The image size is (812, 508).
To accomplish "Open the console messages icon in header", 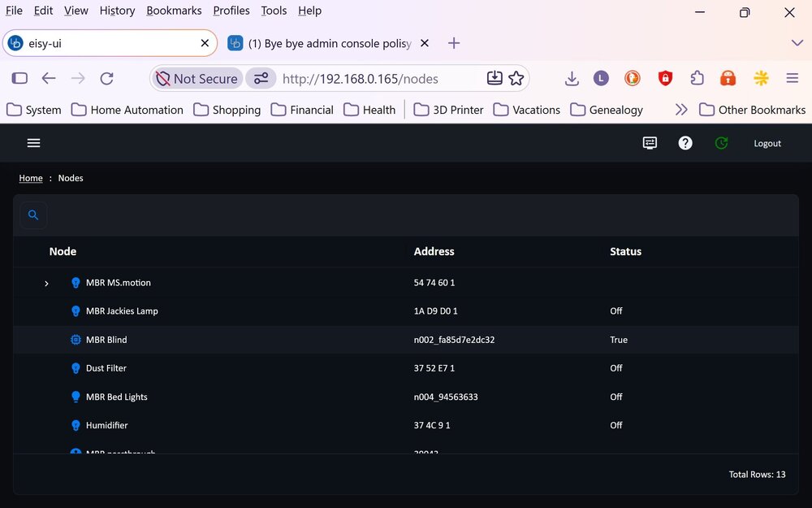I will (650, 143).
